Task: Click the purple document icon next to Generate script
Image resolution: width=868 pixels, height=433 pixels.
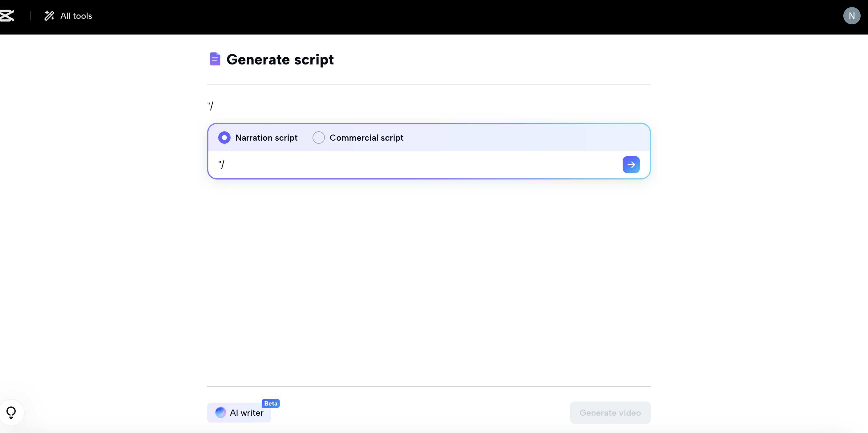Action: 215,59
